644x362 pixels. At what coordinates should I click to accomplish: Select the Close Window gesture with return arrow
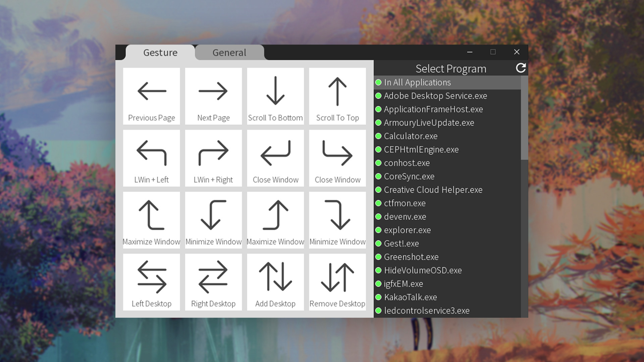275,158
